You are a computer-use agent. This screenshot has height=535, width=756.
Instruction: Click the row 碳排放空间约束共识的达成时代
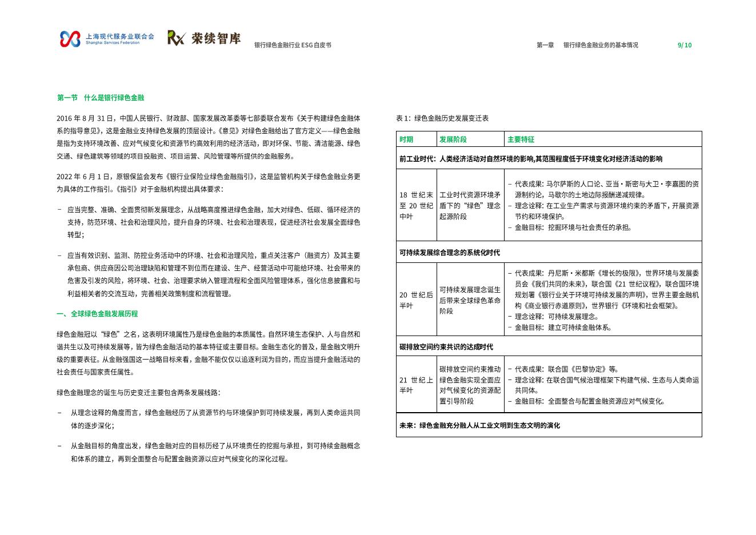(446, 347)
